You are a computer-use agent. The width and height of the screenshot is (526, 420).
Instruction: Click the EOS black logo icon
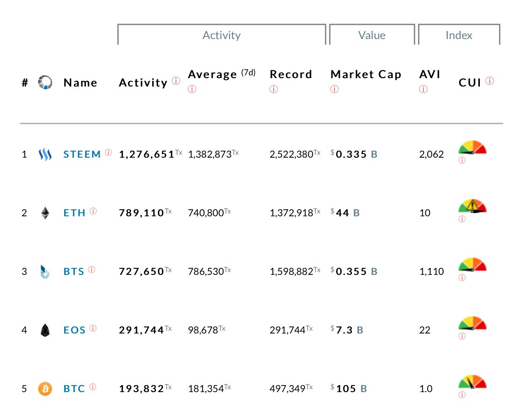tap(45, 330)
